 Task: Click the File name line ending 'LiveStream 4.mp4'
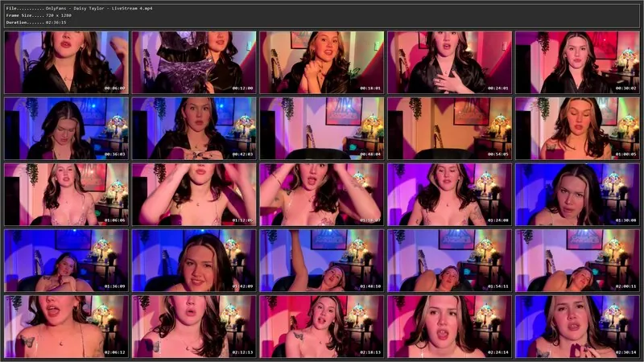click(x=79, y=8)
